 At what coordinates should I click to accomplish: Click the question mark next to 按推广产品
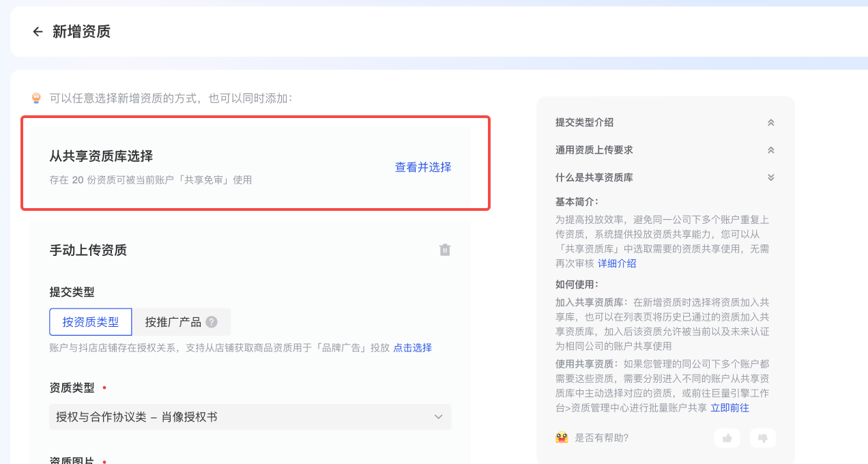coord(212,322)
